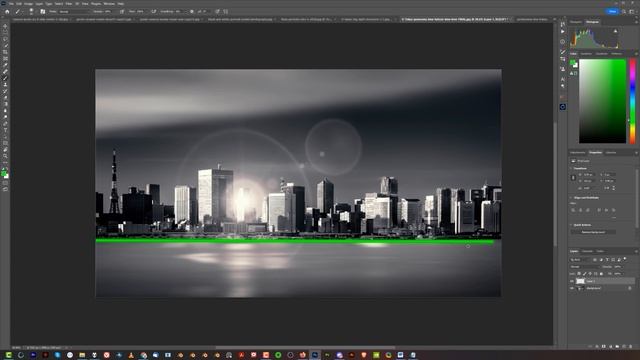Select the Rectangular Marquee tool
Screen dimensions: 640x360
point(5,33)
